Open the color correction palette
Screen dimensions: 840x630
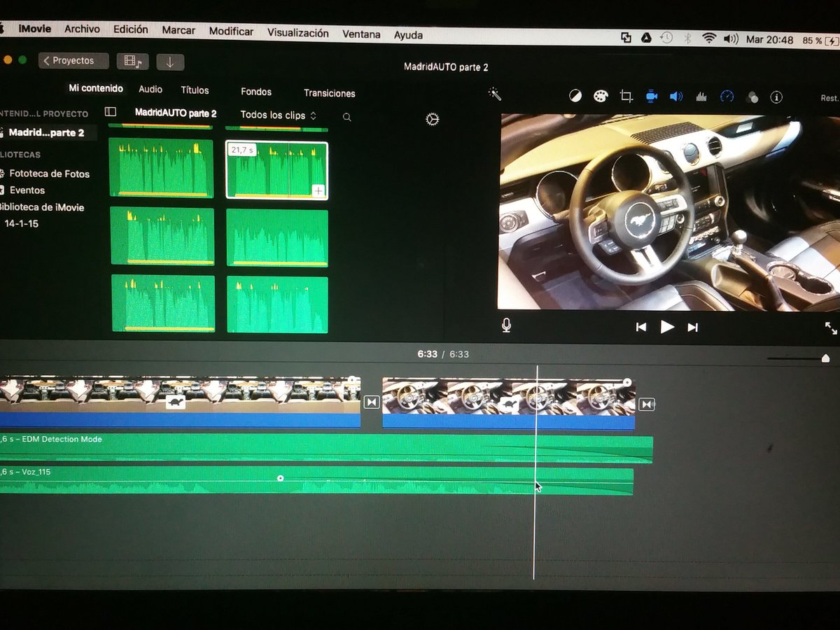pyautogui.click(x=601, y=96)
